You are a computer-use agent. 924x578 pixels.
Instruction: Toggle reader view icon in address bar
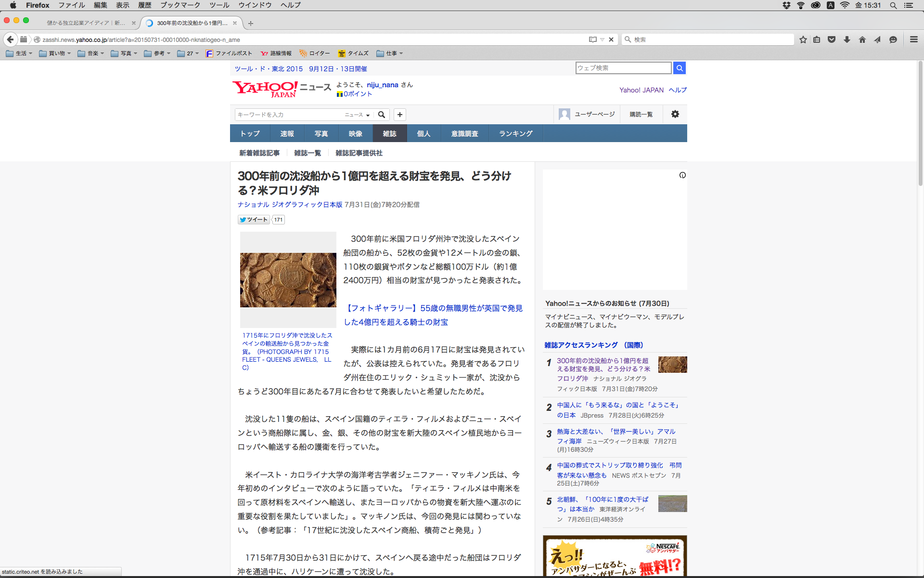pos(593,39)
